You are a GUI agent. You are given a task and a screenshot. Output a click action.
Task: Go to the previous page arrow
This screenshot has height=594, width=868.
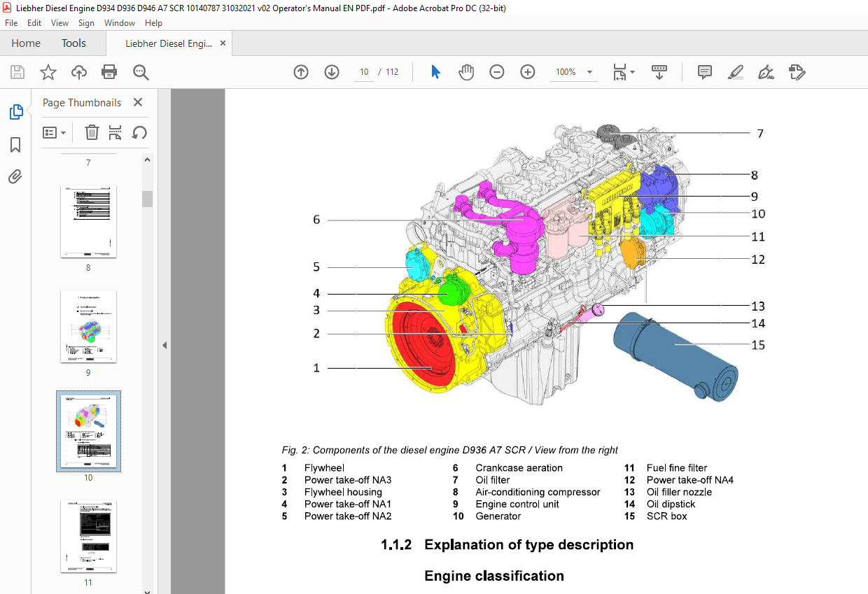[x=301, y=72]
